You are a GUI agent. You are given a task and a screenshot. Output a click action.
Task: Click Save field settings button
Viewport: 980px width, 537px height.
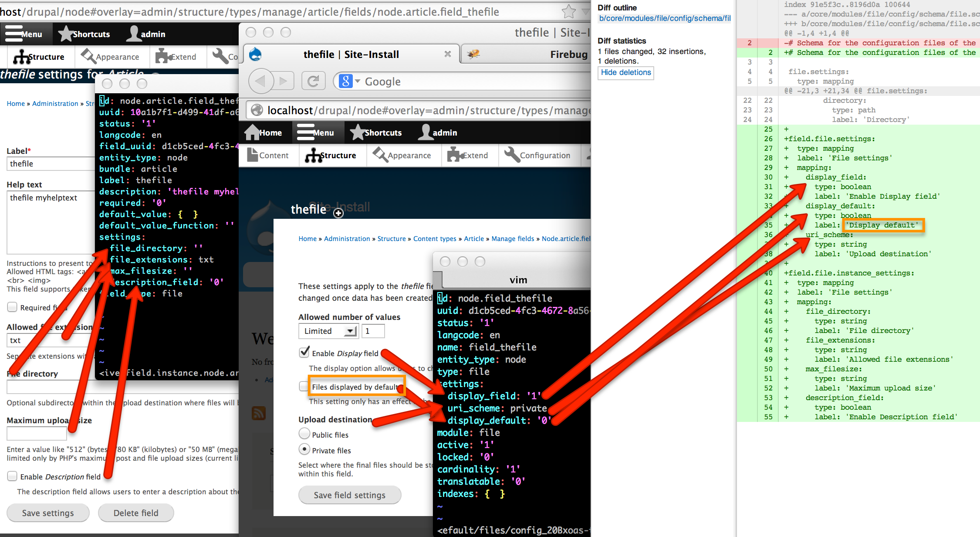pyautogui.click(x=350, y=495)
